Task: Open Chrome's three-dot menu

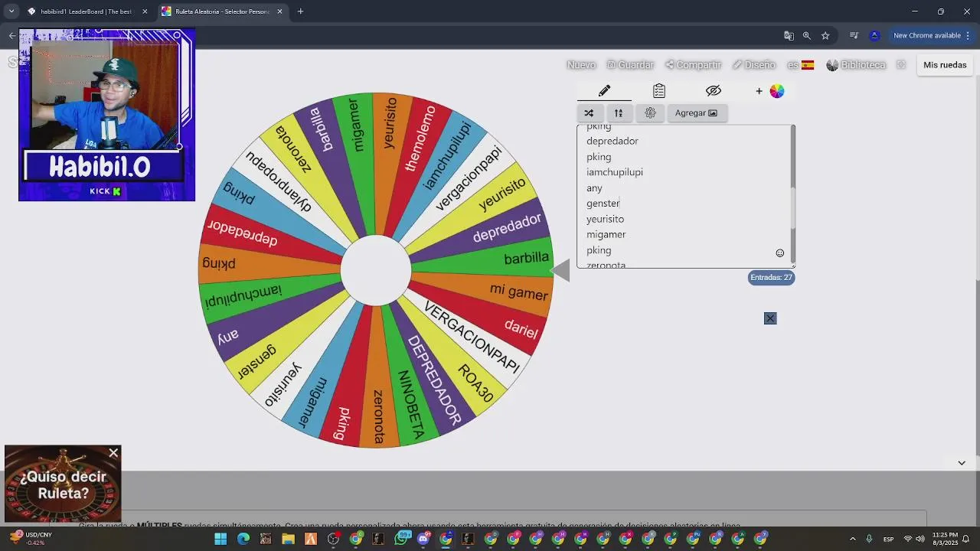Action: click(969, 35)
